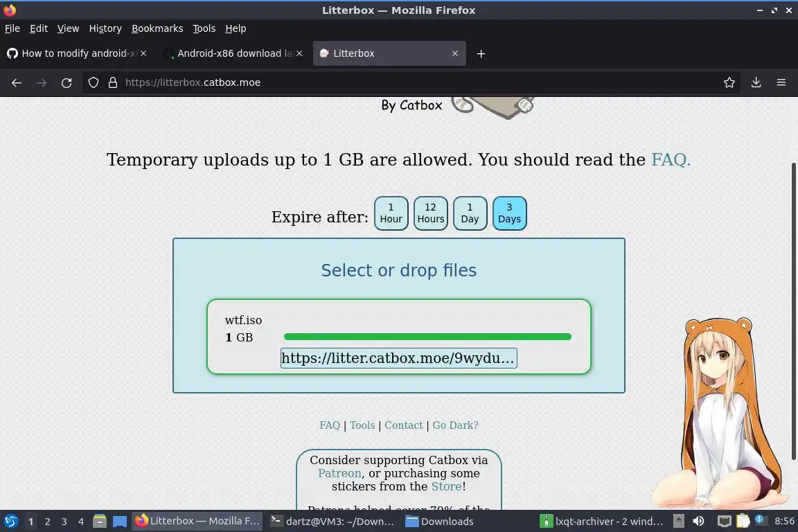This screenshot has height=532, width=798.
Task: Set expiry to 12 Hours
Action: click(431, 213)
